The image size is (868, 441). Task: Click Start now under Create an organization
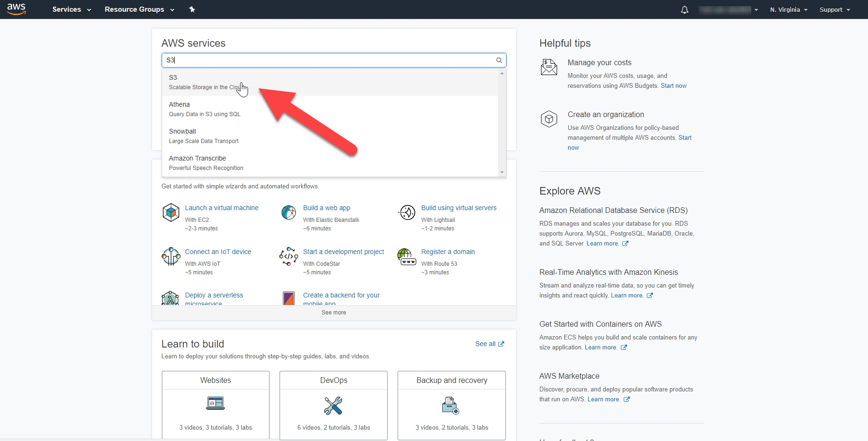point(685,138)
